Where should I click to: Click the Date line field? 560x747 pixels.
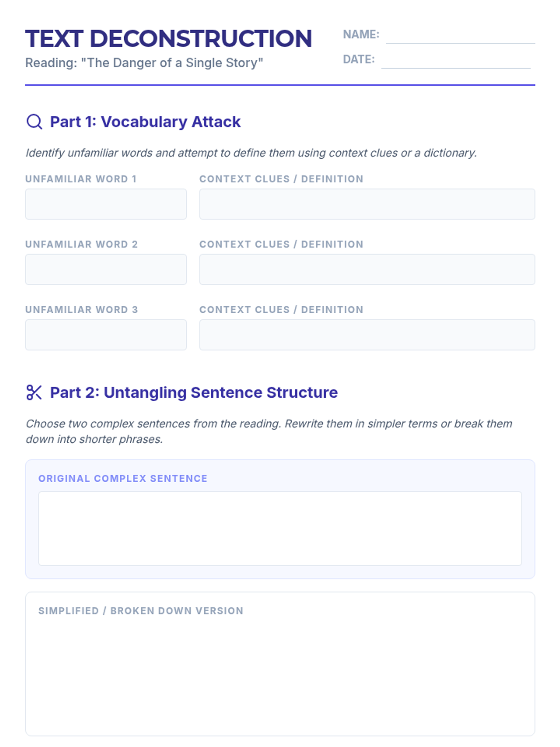pyautogui.click(x=455, y=60)
